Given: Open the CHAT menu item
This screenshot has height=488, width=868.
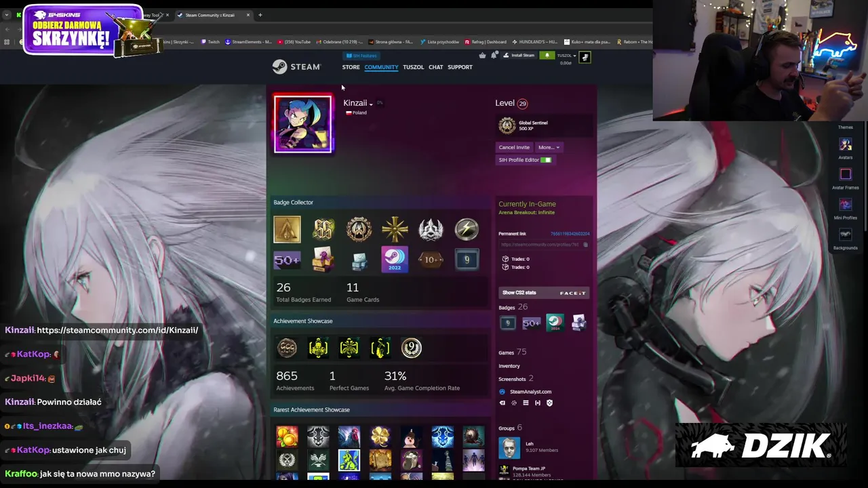Looking at the screenshot, I should coord(435,67).
